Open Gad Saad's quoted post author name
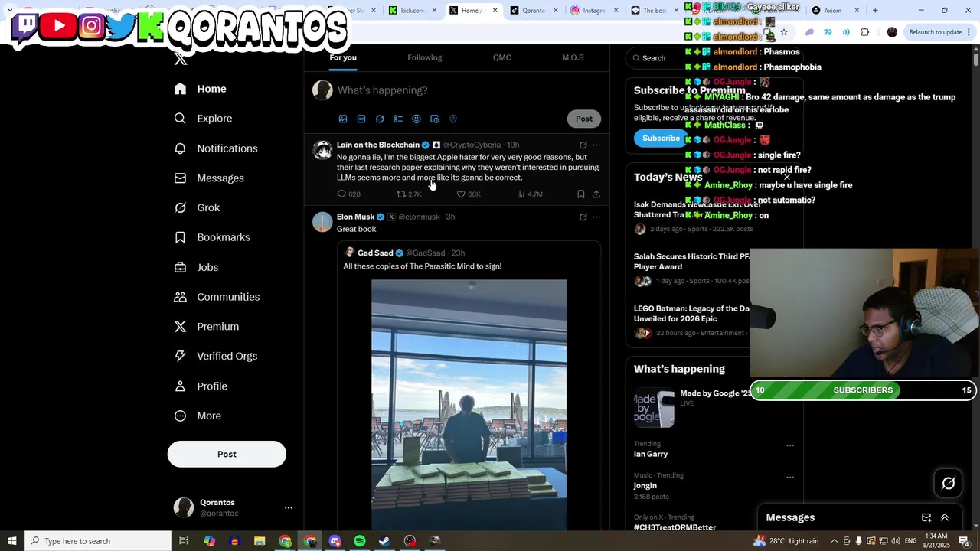This screenshot has height=551, width=980. coord(375,253)
